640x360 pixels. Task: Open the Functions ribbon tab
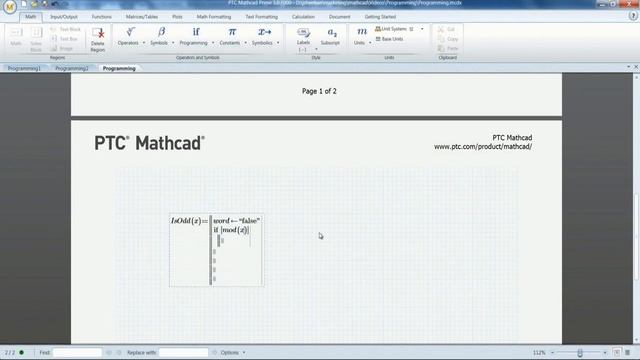(x=102, y=17)
